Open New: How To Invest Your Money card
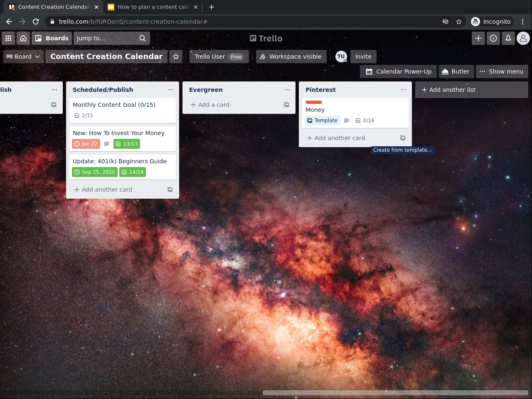 [123, 138]
